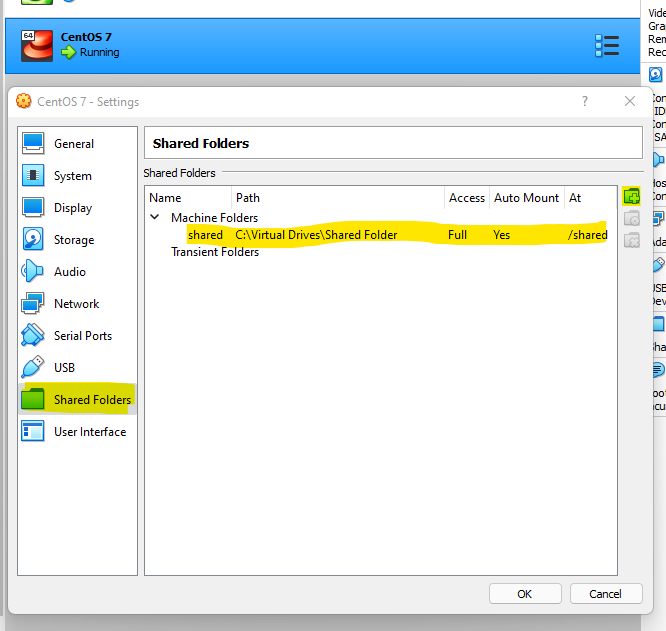The image size is (666, 631).
Task: Open the Network settings icon
Action: pos(34,304)
